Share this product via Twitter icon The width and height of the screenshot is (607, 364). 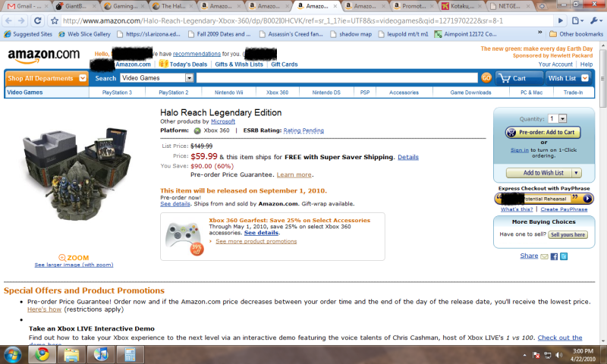pos(564,256)
